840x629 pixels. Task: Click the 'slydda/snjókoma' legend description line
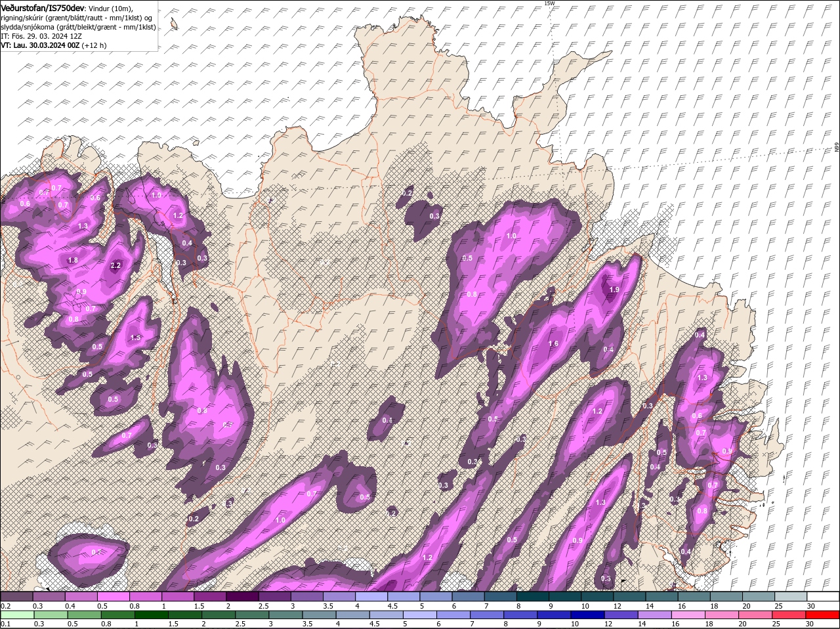[78, 27]
